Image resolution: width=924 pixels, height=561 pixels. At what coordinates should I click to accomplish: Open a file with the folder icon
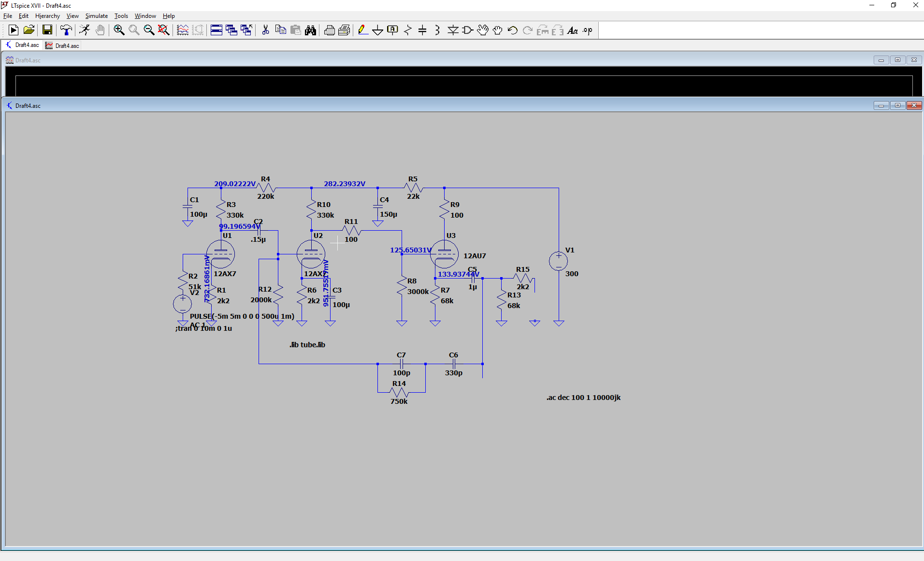29,30
